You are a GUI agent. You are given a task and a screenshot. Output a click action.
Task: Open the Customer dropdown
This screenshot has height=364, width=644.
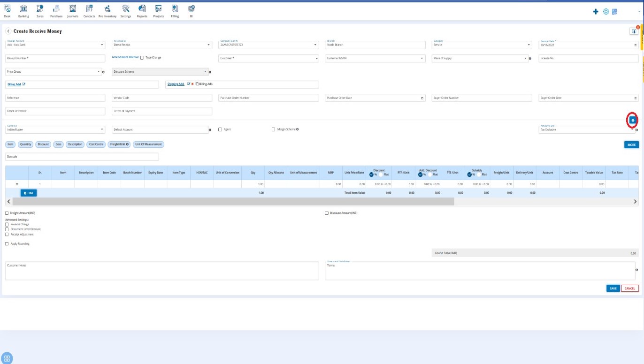coord(268,58)
